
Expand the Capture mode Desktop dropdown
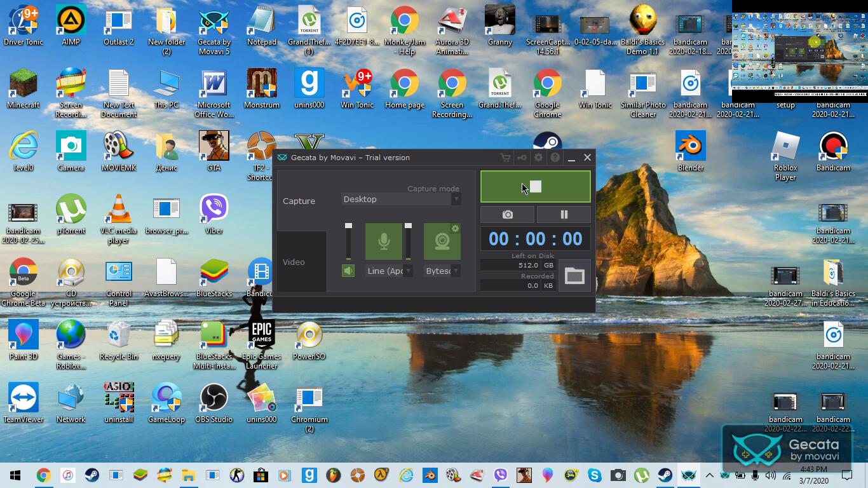[x=456, y=200]
